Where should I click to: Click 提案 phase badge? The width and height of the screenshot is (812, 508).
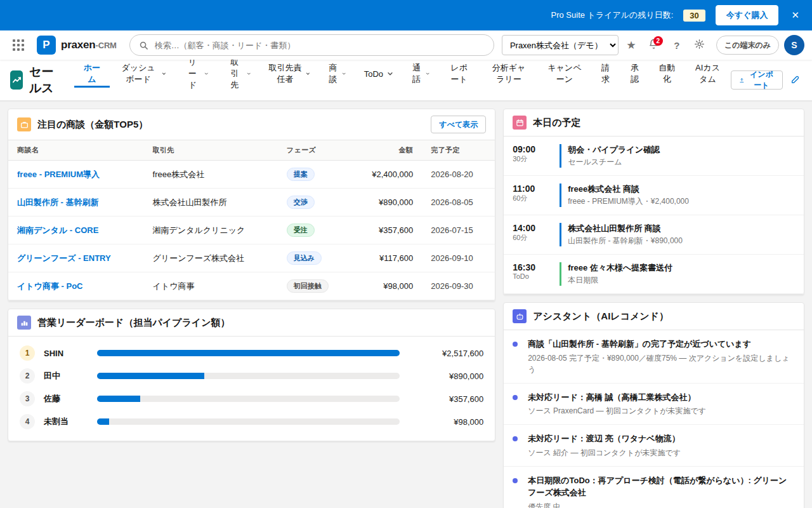(x=301, y=175)
